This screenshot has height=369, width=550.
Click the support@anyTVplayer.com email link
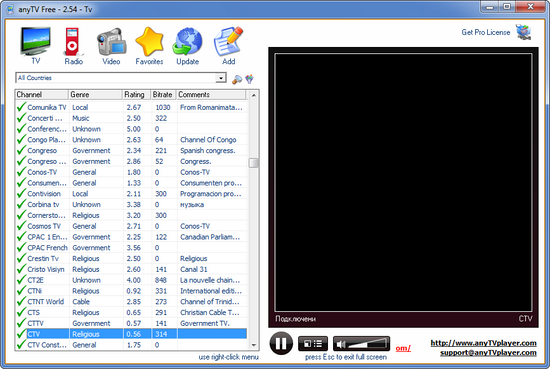click(x=488, y=353)
